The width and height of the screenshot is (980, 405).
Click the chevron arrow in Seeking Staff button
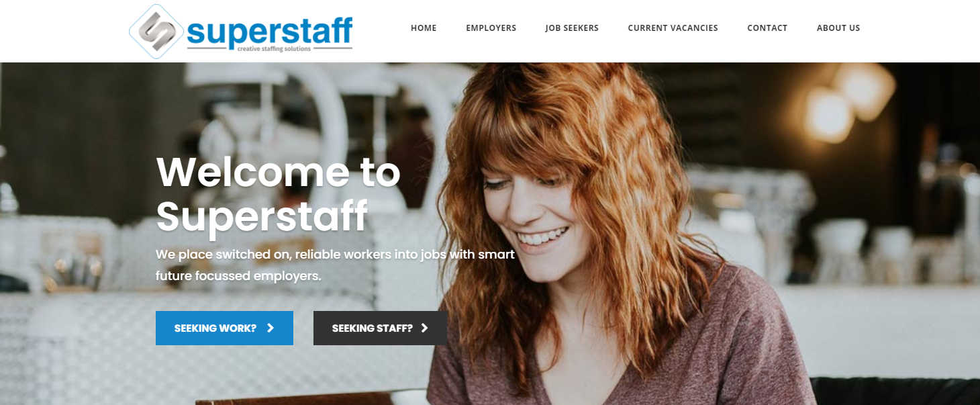(x=424, y=328)
